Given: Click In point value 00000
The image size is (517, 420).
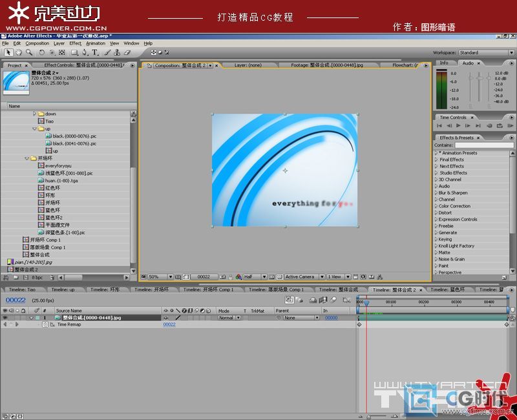Looking at the screenshot, I should click(332, 318).
